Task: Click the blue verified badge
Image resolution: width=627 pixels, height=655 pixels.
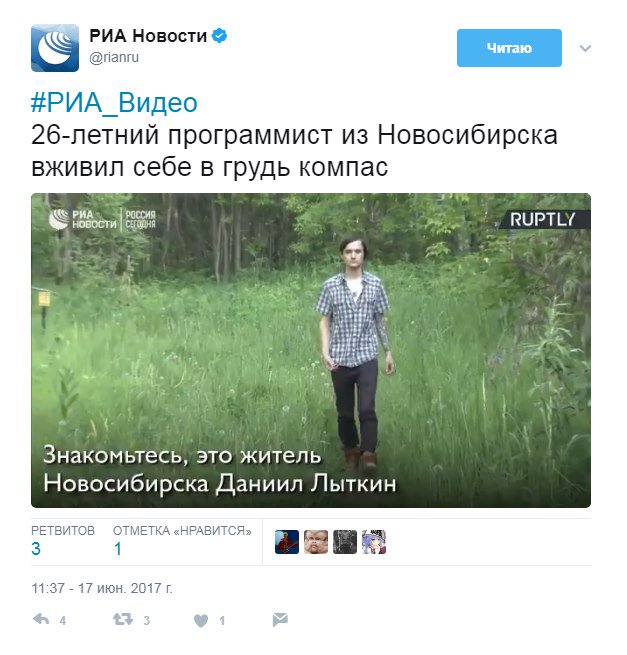Action: 219,36
